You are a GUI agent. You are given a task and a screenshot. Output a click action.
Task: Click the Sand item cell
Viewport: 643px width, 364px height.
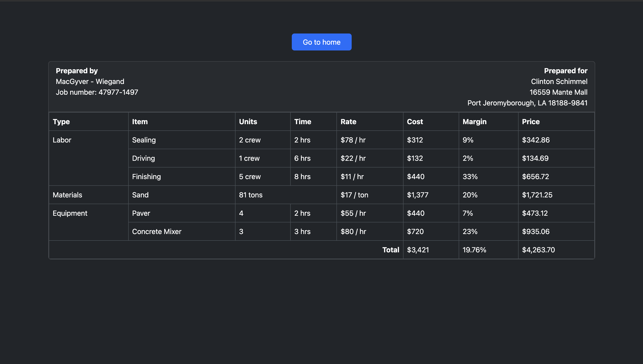tap(182, 195)
